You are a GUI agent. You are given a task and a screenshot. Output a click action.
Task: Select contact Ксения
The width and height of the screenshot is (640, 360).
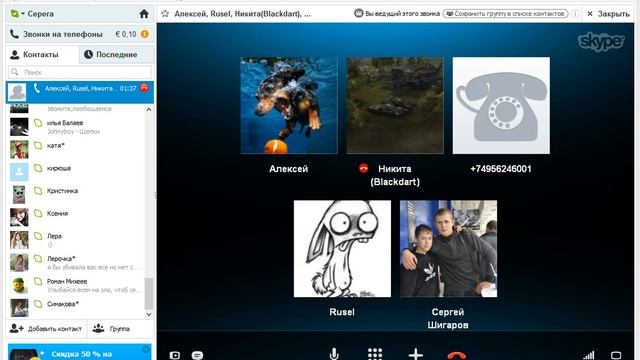click(76, 217)
